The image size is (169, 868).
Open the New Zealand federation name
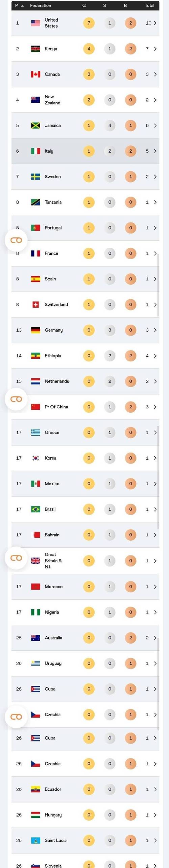(x=53, y=100)
